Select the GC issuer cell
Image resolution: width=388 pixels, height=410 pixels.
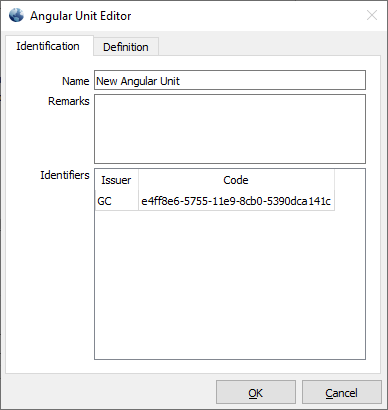pyautogui.click(x=117, y=201)
